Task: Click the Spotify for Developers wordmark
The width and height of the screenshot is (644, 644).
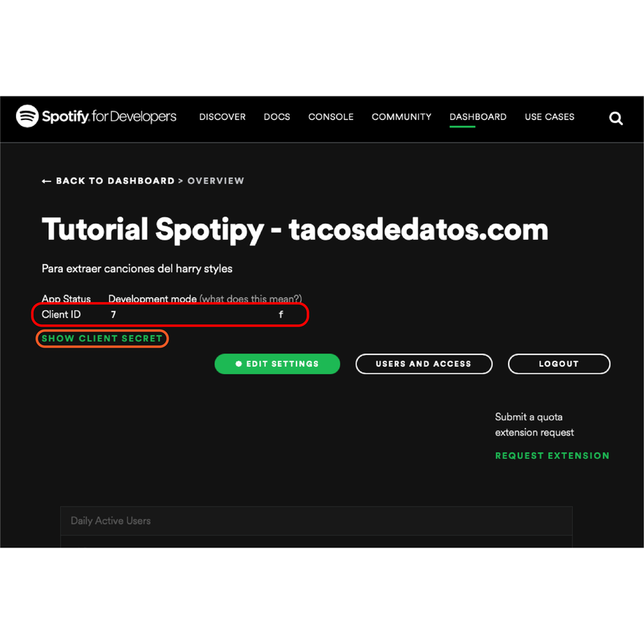Action: coord(109,116)
